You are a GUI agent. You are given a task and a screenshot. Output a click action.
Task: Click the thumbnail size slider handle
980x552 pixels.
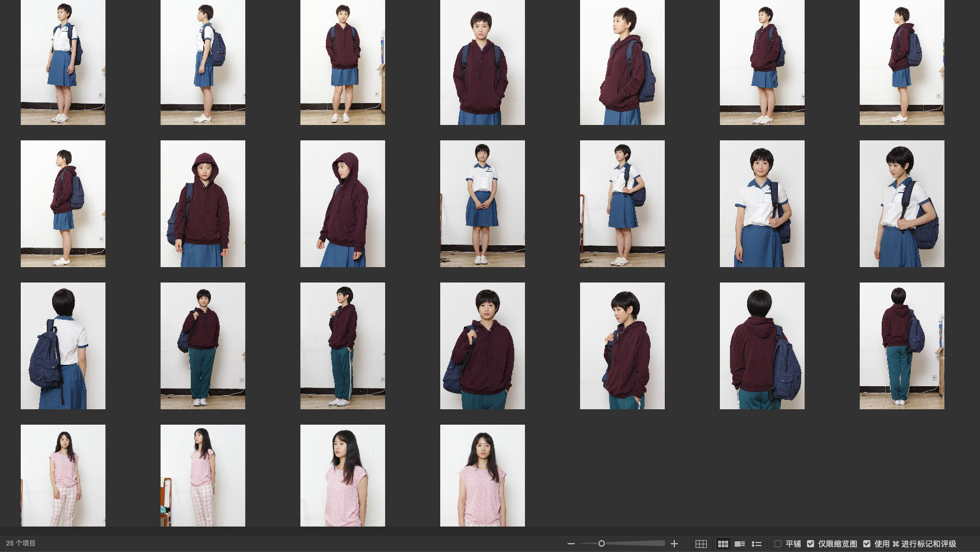(x=601, y=544)
